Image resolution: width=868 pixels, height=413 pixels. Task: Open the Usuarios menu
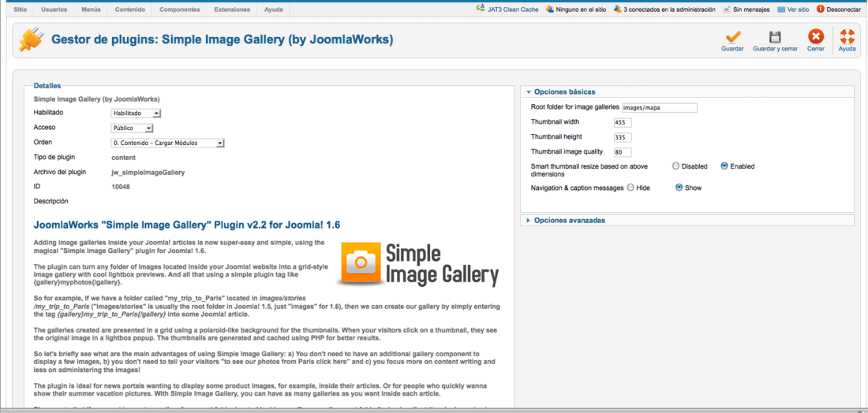pyautogui.click(x=54, y=9)
